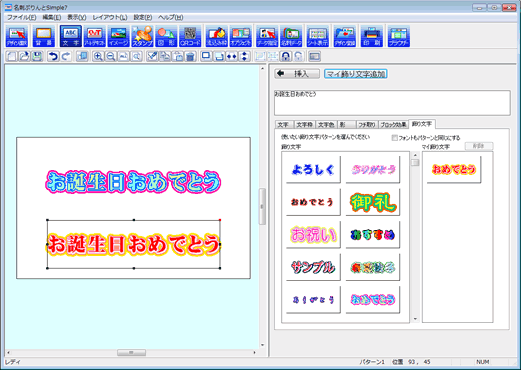
Task: Click the 挿入 insert button
Action: pos(297,74)
